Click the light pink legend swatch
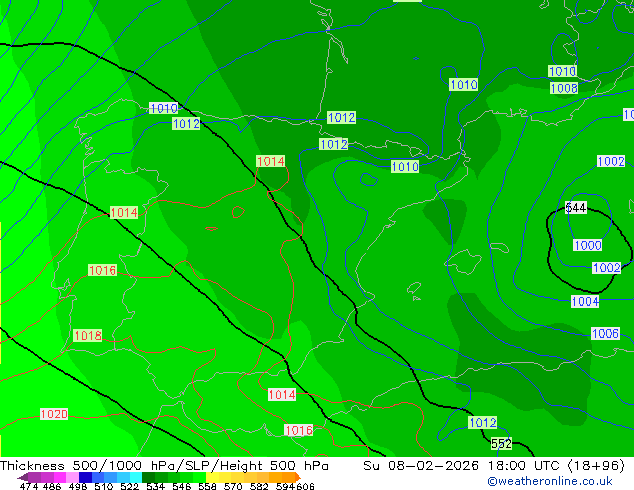Screen dimensions: 634x490 click(x=72, y=477)
